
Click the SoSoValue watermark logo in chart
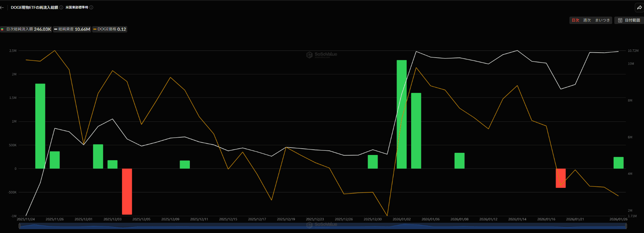point(309,55)
